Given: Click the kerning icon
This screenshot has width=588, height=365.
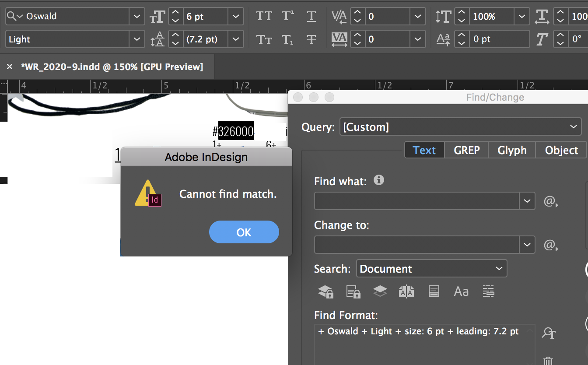Looking at the screenshot, I should tap(339, 17).
